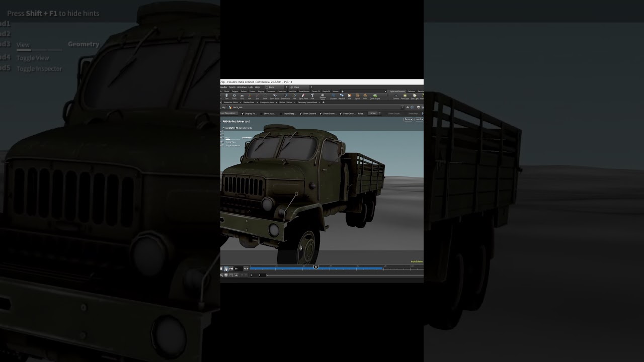Click the stop playback button
The width and height of the screenshot is (644, 362).
221,268
